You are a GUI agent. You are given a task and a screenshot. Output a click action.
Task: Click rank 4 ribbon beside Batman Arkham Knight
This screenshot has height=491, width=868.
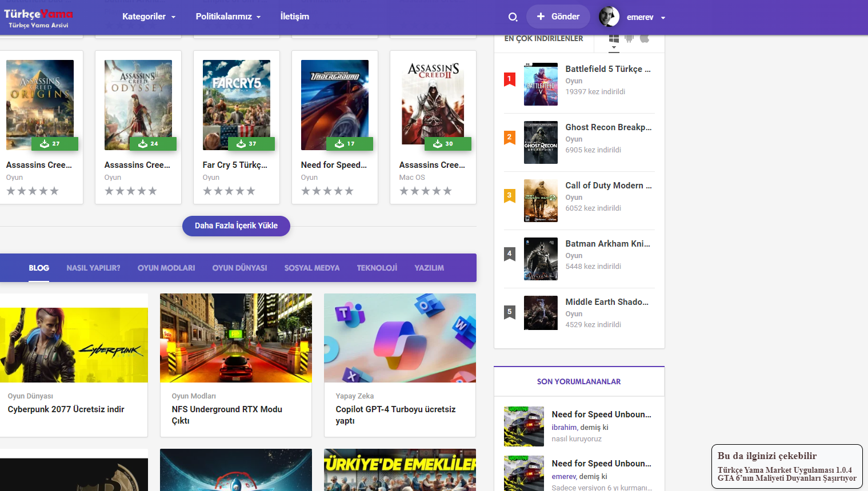click(x=510, y=254)
